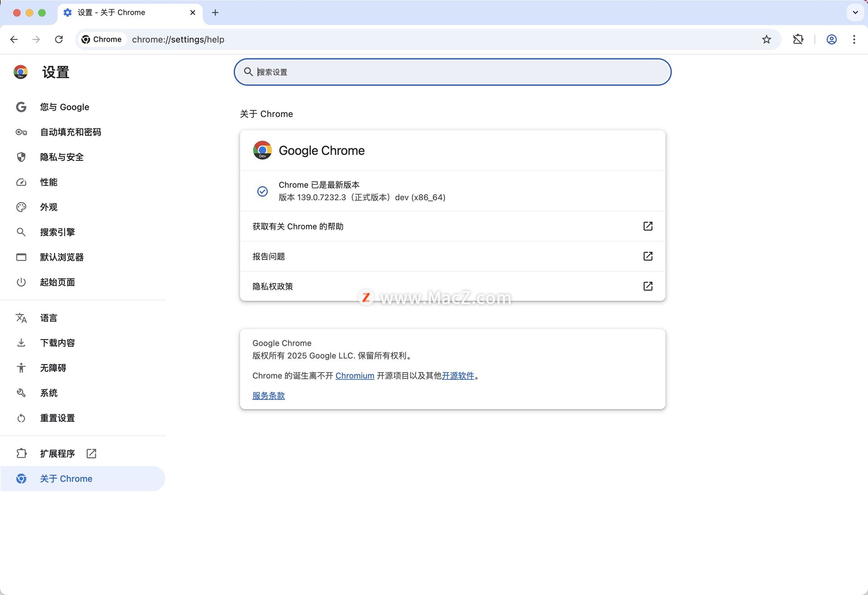Click the translate icon beside 语言

tap(21, 318)
